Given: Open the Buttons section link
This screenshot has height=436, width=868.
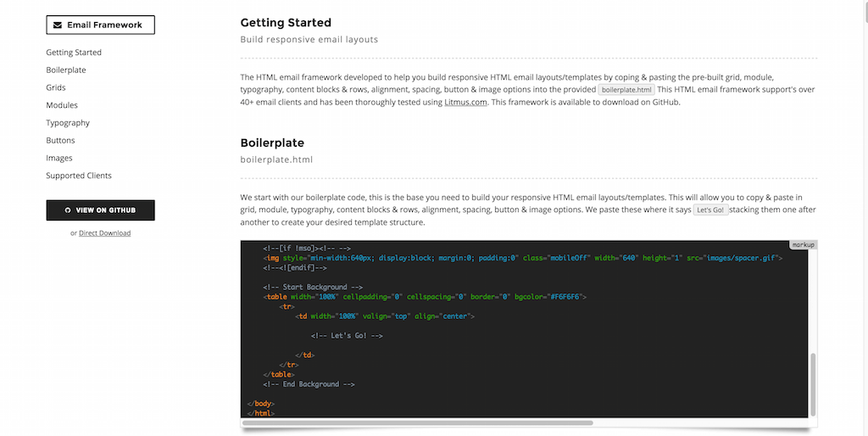Looking at the screenshot, I should coord(60,141).
